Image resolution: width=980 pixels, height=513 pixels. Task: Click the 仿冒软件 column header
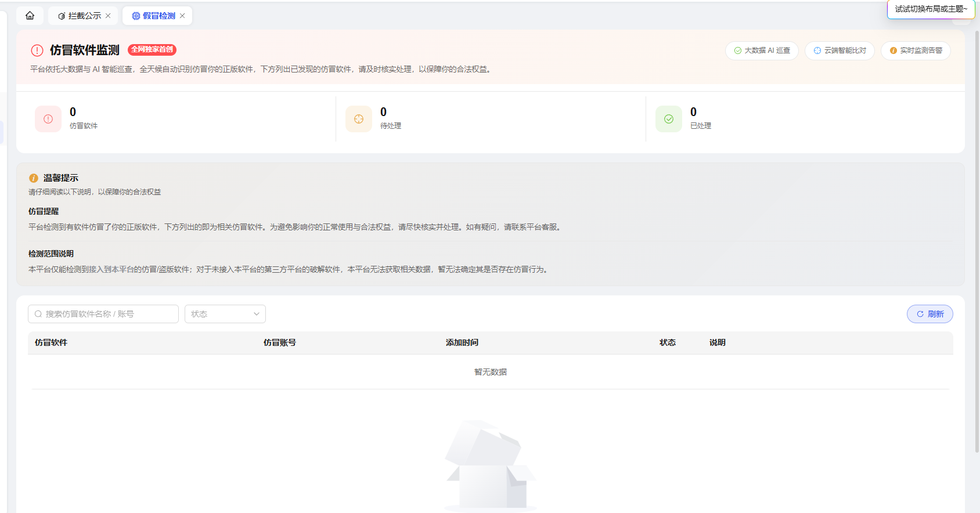(x=51, y=343)
